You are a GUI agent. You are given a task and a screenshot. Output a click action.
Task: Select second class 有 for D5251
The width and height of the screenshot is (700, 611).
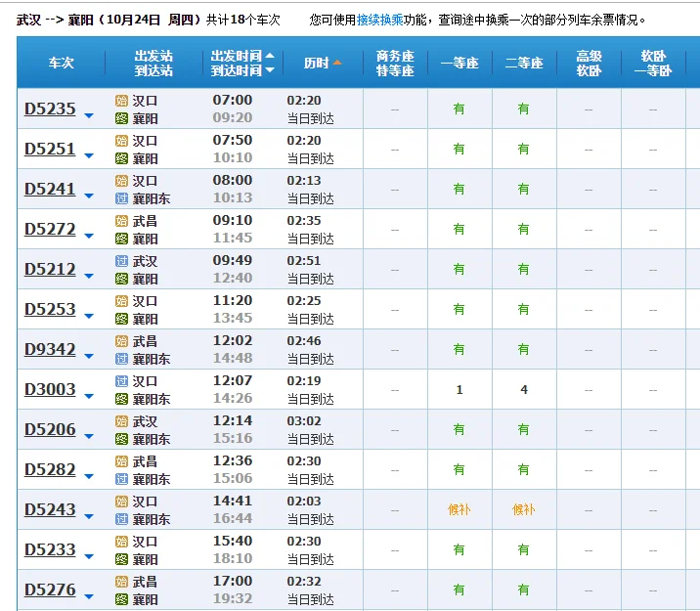tap(523, 149)
